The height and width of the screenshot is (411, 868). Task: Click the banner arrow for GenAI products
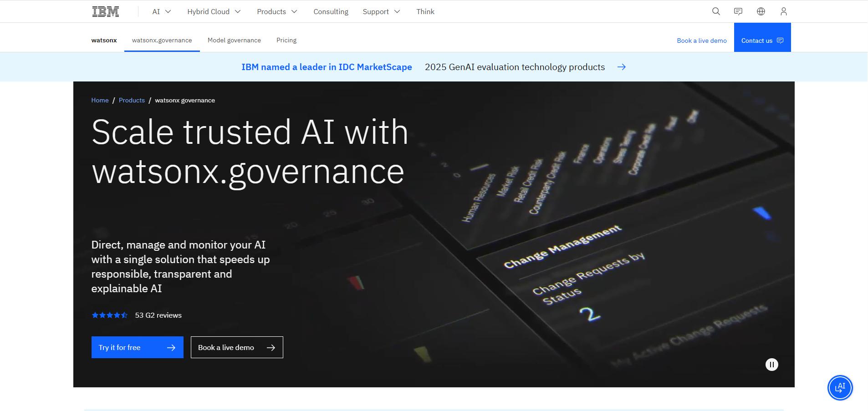click(x=622, y=66)
